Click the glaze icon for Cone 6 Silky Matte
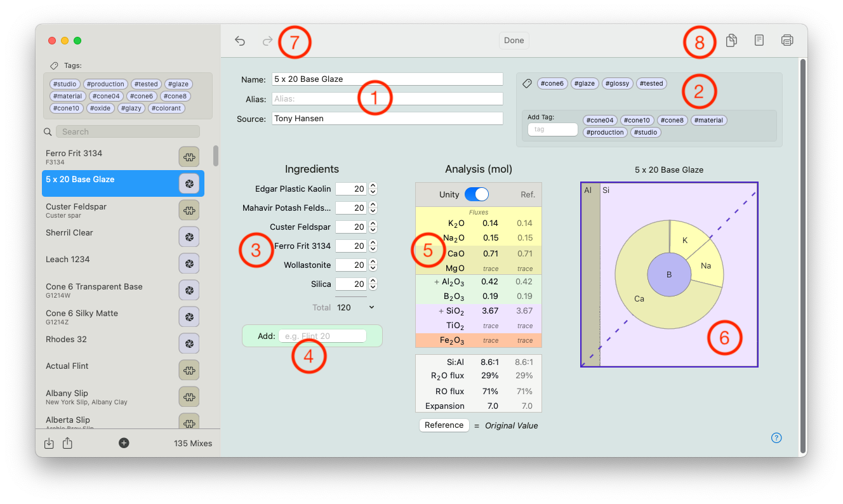Image resolution: width=843 pixels, height=504 pixels. click(x=189, y=317)
